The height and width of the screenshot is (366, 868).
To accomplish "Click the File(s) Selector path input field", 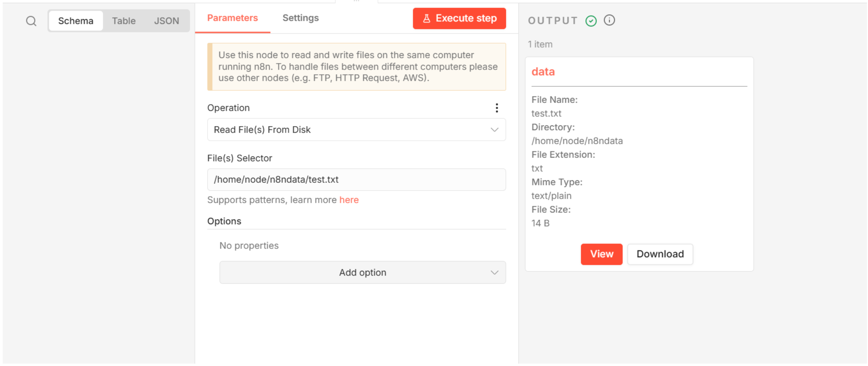I will coord(356,180).
